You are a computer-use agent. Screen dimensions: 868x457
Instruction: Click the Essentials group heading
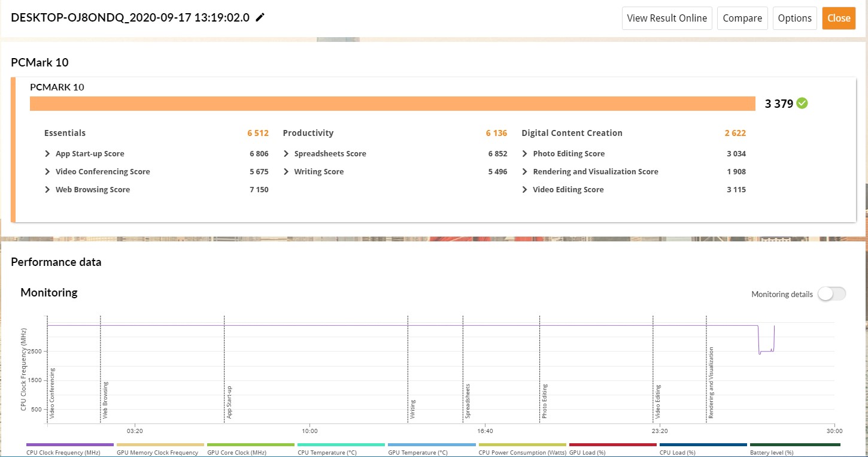coord(65,133)
